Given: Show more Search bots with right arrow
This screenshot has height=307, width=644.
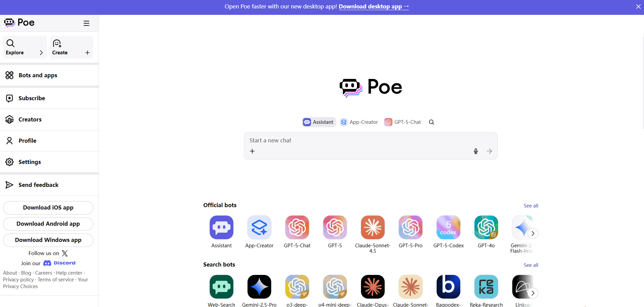Looking at the screenshot, I should 533,293.
